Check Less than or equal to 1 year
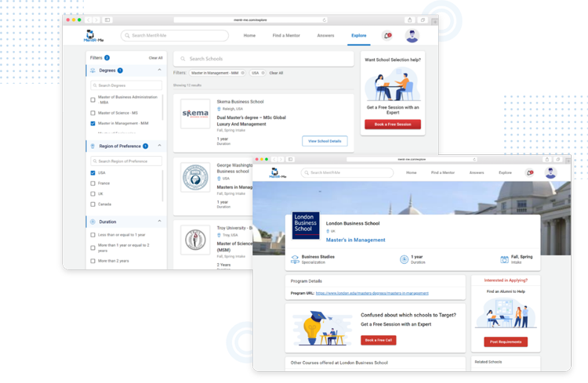Image resolution: width=588 pixels, height=383 pixels. point(93,235)
